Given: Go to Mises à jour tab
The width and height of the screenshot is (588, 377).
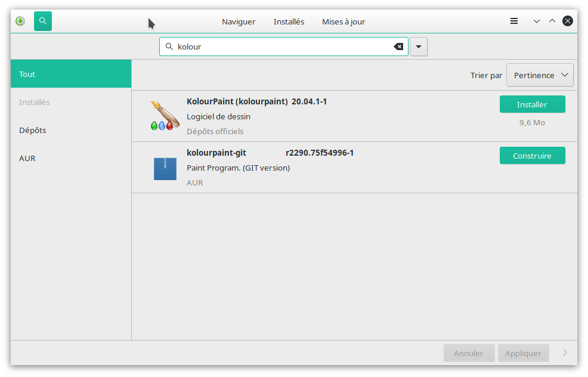Looking at the screenshot, I should pyautogui.click(x=343, y=21).
